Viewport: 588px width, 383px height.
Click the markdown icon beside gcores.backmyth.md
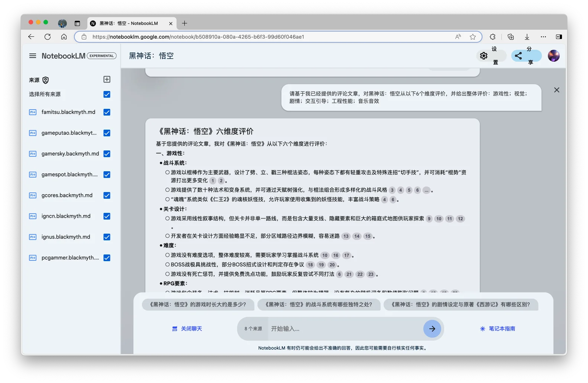pyautogui.click(x=33, y=195)
